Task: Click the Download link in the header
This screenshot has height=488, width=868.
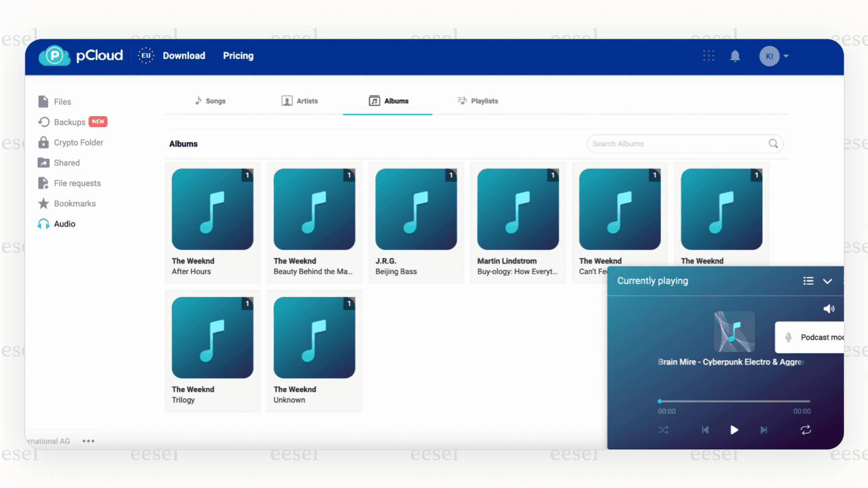Action: [x=184, y=56]
